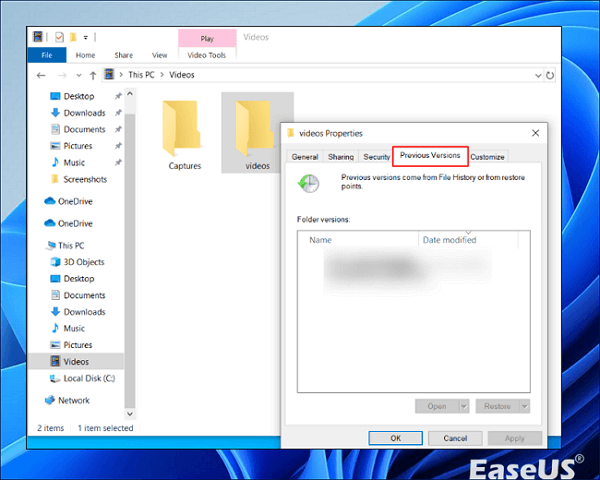Switch to the Home ribbon tab

pyautogui.click(x=85, y=55)
